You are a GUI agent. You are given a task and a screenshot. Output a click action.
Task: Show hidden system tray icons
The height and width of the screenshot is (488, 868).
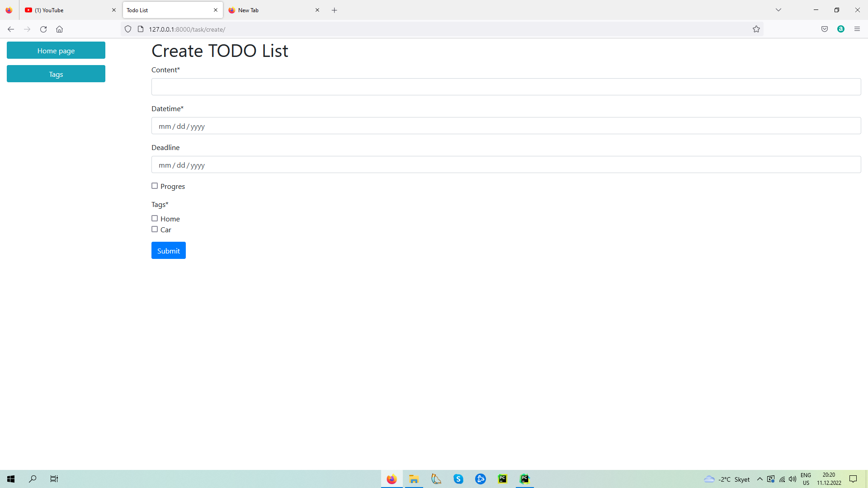(x=759, y=479)
